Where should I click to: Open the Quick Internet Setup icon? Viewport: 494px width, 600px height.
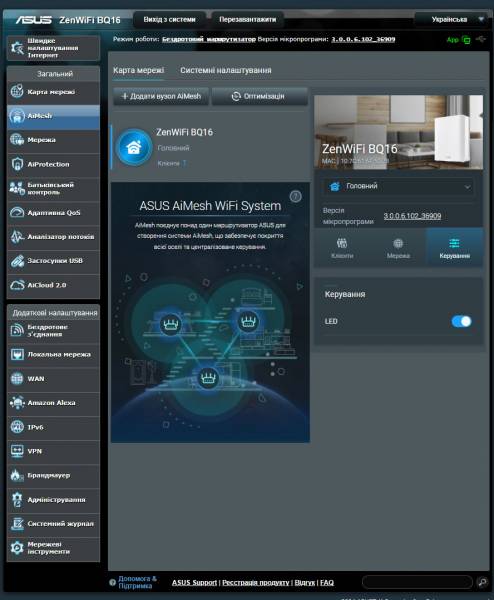tap(17, 48)
